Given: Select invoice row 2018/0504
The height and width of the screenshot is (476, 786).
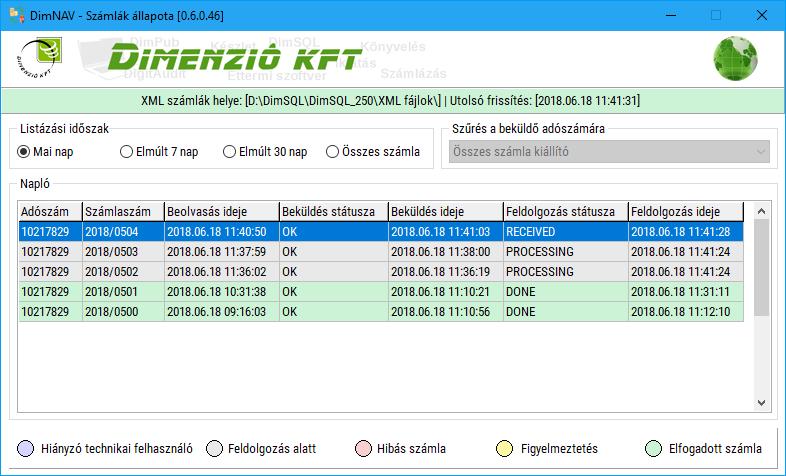Looking at the screenshot, I should 381,231.
